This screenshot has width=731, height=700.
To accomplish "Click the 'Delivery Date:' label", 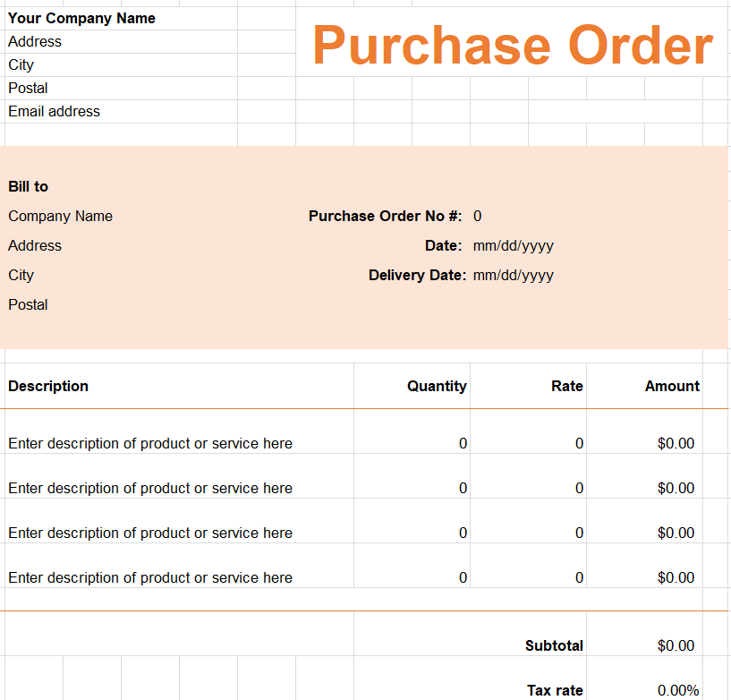I will [x=417, y=275].
